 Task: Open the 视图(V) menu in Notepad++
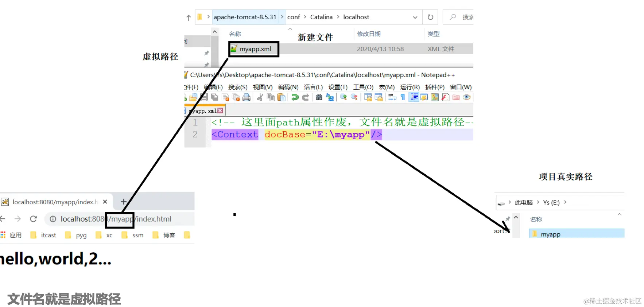coord(263,87)
